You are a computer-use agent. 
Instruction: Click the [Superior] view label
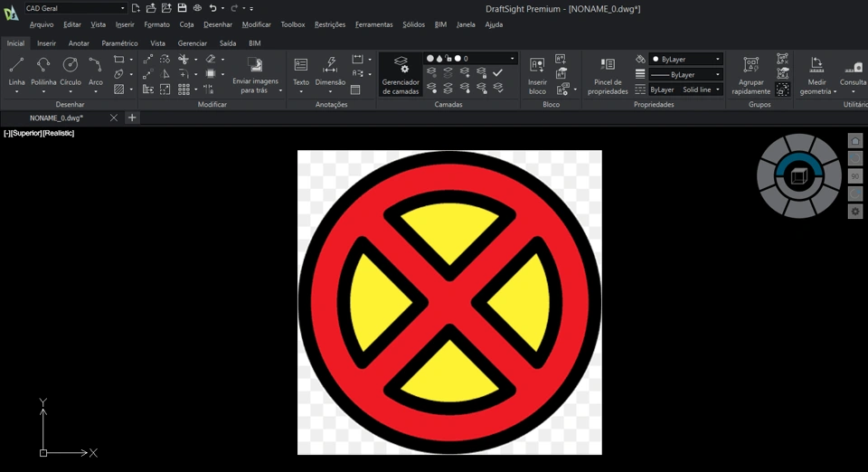coord(26,133)
